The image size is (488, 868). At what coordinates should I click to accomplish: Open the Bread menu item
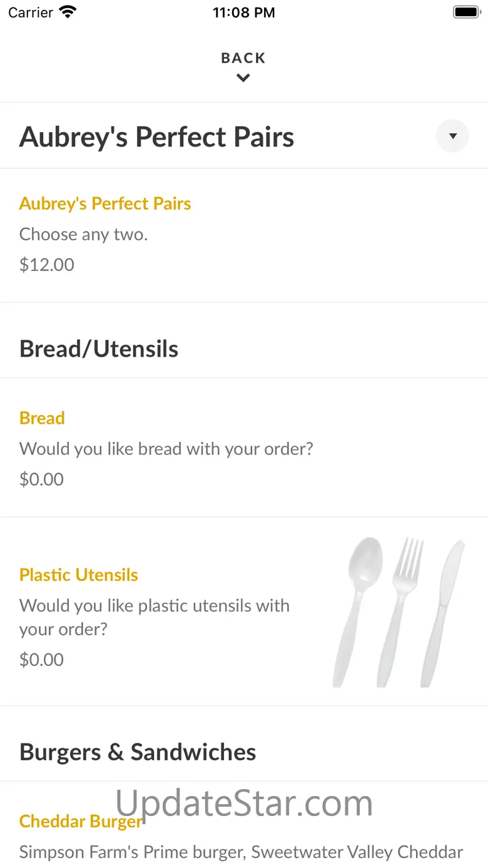[x=42, y=418]
